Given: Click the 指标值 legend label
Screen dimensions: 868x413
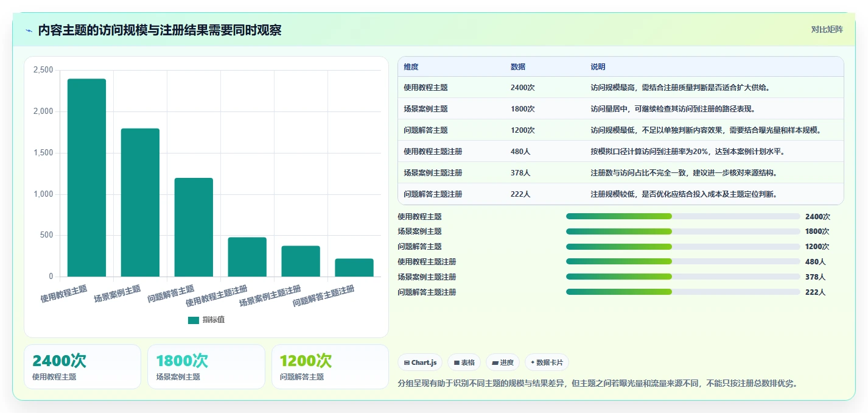Looking at the screenshot, I should [x=214, y=320].
